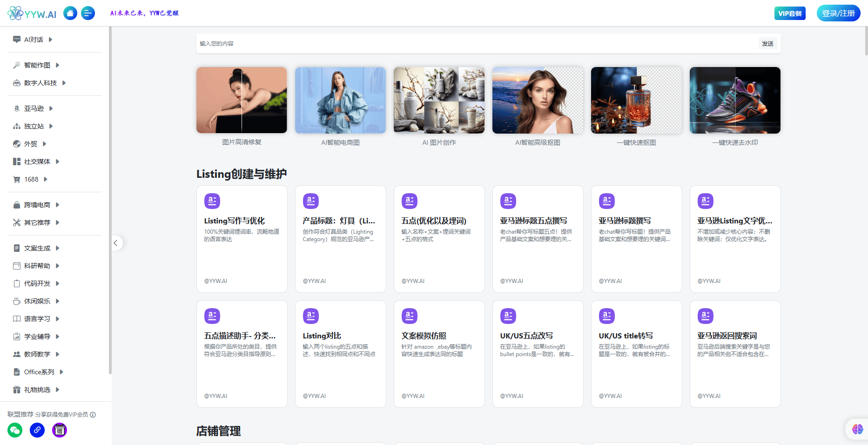Click the blue link share icon

(37, 430)
